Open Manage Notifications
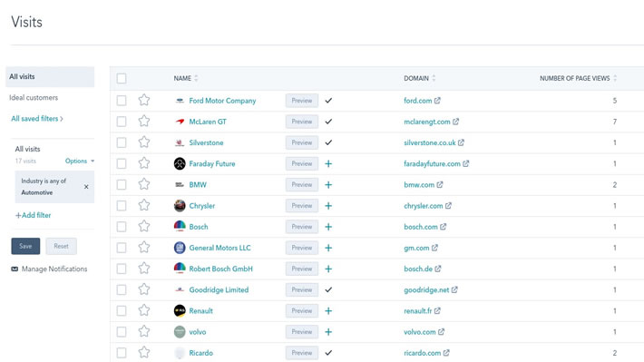The image size is (644, 362). pyautogui.click(x=54, y=269)
